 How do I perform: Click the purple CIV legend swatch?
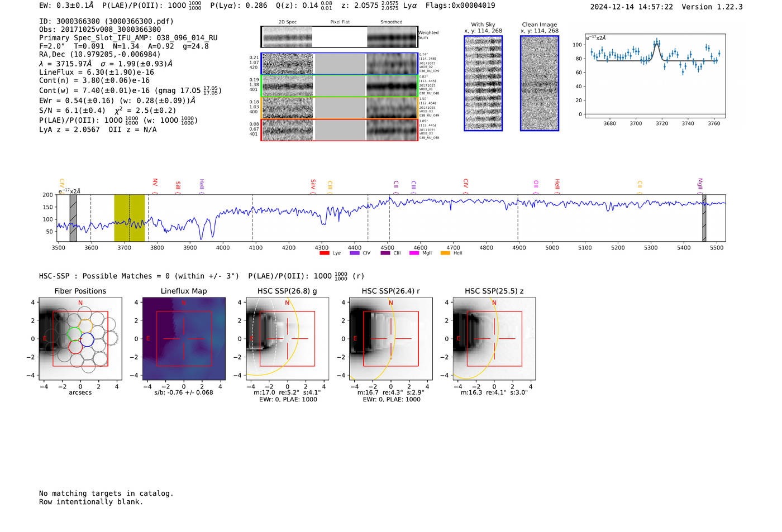[354, 253]
